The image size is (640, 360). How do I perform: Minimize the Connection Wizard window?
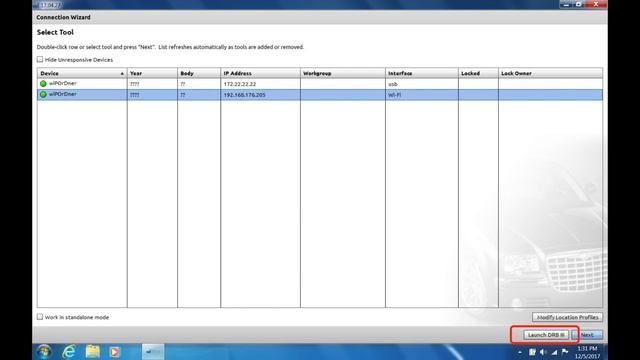pyautogui.click(x=566, y=4)
